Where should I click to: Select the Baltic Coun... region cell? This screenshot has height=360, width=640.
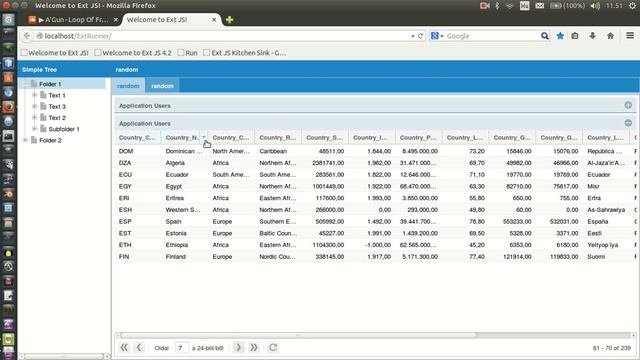pyautogui.click(x=278, y=233)
